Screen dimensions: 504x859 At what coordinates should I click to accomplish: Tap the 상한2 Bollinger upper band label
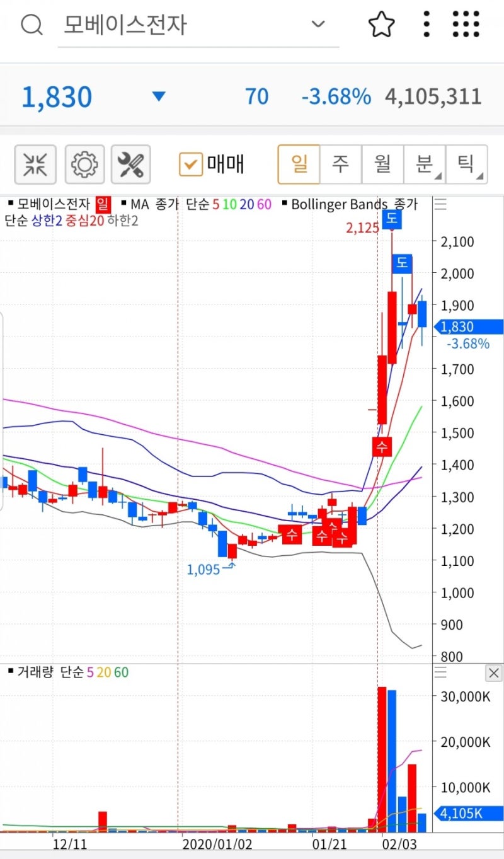point(47,221)
